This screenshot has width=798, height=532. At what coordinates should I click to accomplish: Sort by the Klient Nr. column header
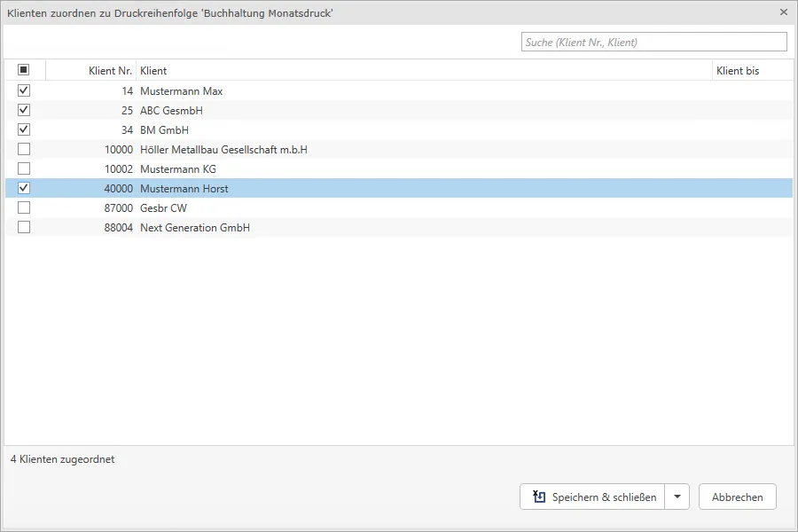[110, 71]
